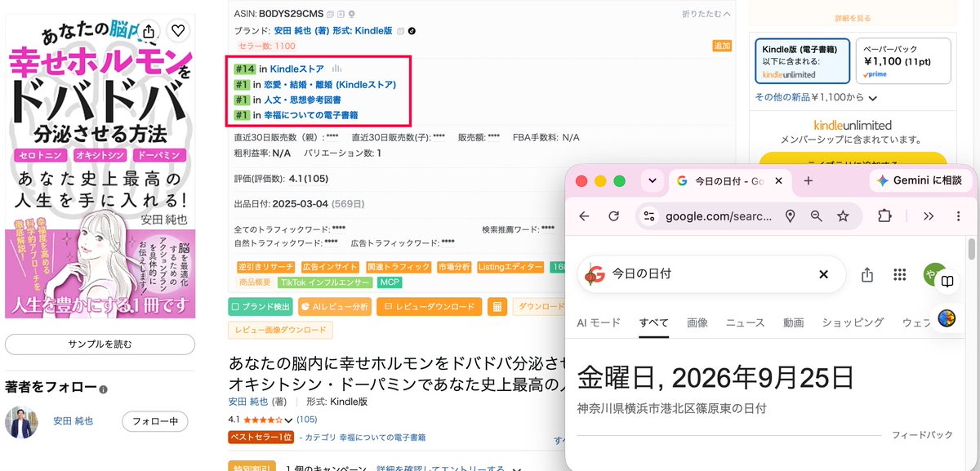The image size is (980, 471).
Task: Reload the Google page in Chrome
Action: click(x=613, y=216)
